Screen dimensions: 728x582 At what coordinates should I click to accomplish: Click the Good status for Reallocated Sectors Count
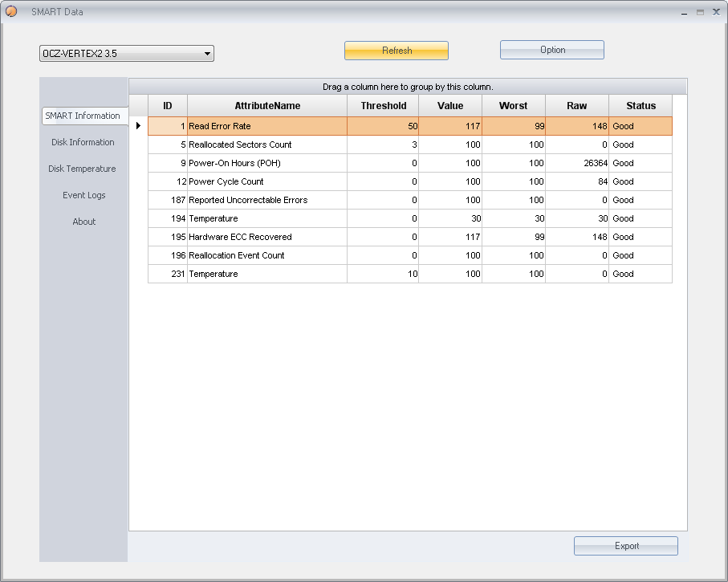pos(641,144)
